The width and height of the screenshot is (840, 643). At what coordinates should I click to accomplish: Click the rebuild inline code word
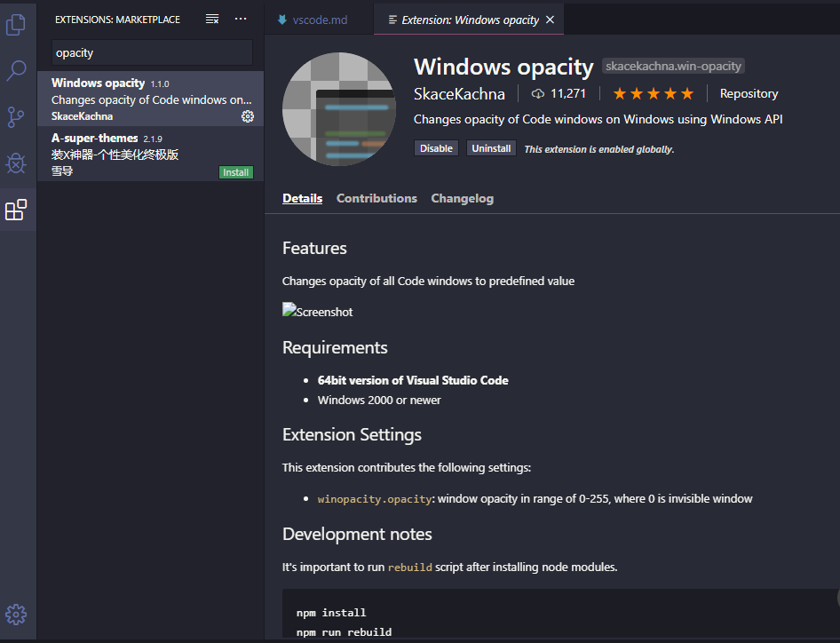click(410, 567)
